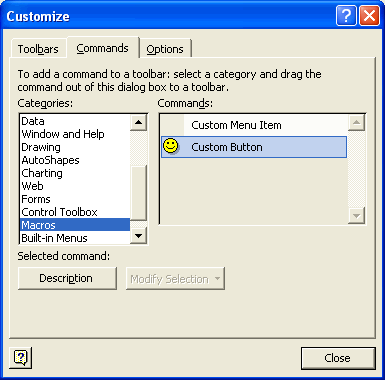Click the yellow smiley face Custom Button icon

coord(171,146)
